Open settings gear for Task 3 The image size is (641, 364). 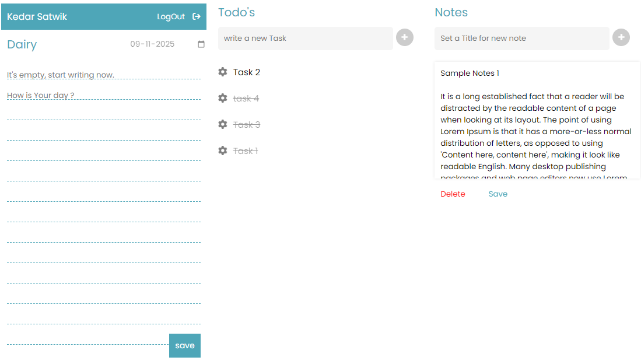(222, 124)
